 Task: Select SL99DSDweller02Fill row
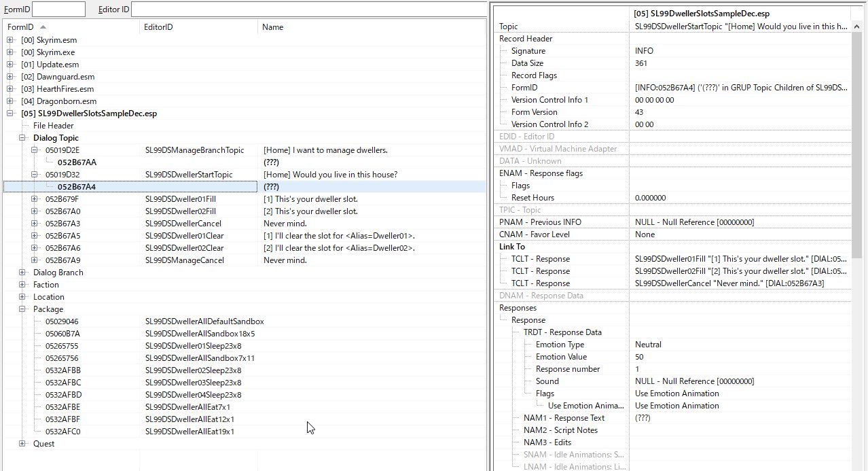245,211
